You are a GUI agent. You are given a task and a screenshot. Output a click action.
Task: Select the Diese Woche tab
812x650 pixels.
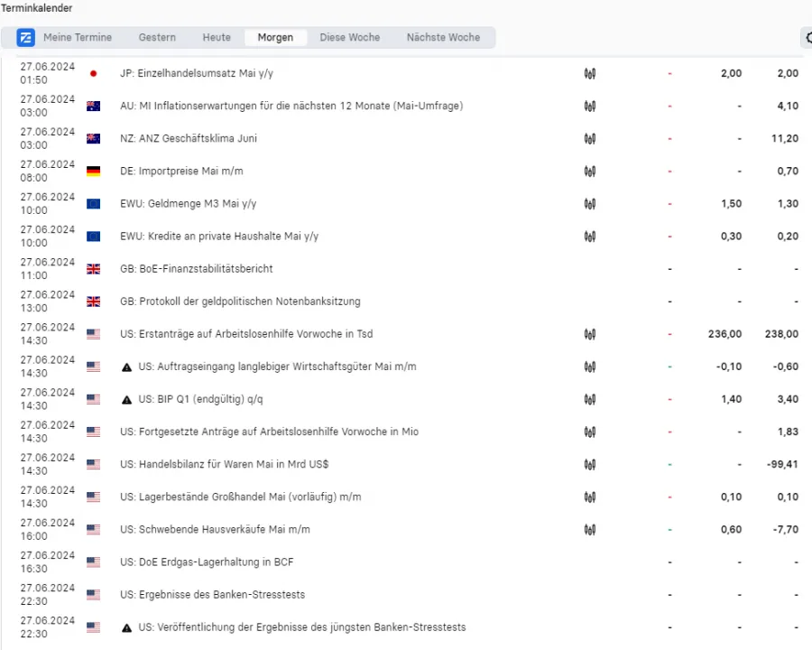(349, 38)
